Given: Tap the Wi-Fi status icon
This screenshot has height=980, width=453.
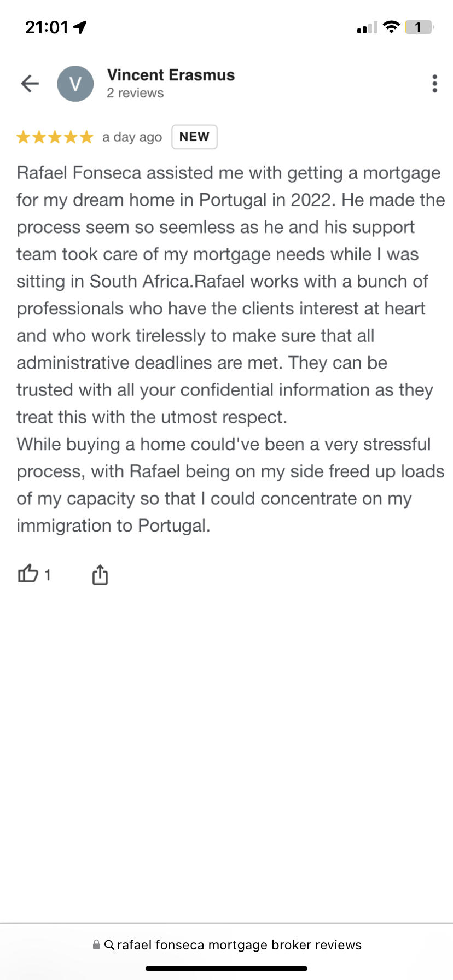Looking at the screenshot, I should click(x=391, y=27).
